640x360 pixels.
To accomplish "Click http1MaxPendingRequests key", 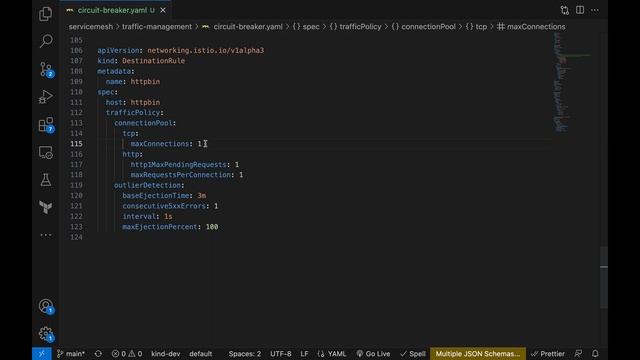I will [x=178, y=164].
